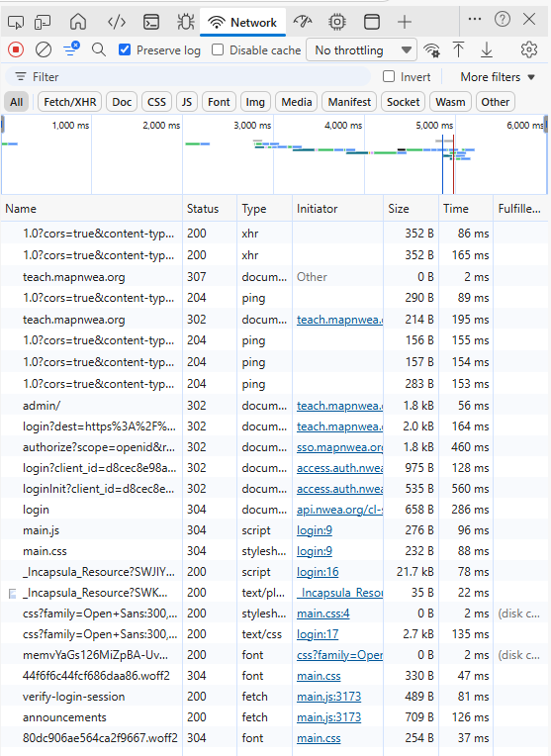Open the Welcome home icon tab

78,22
